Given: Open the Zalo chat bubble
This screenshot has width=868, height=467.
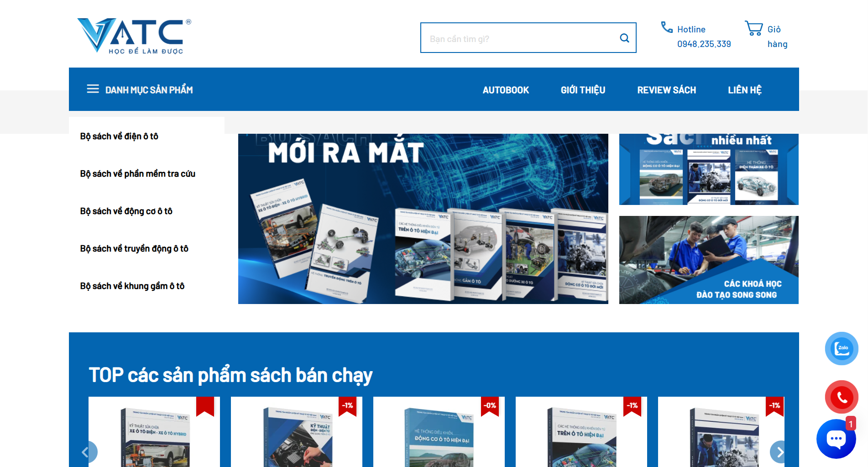Looking at the screenshot, I should (x=842, y=348).
